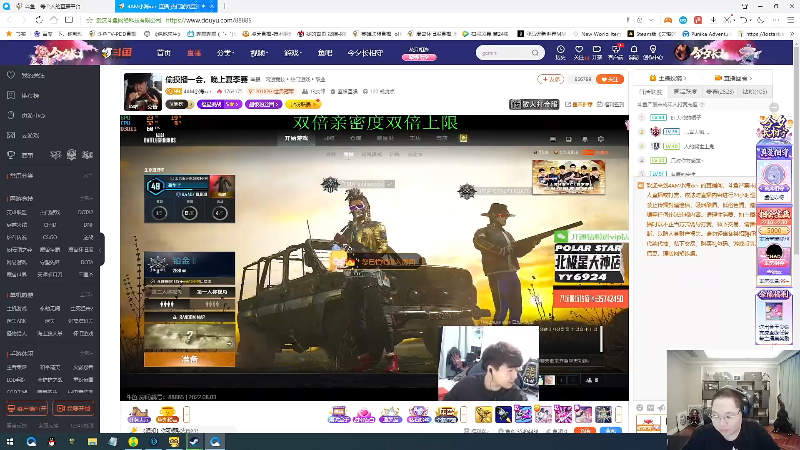Click the browser address bar URL
800x450 pixels.
(208, 20)
